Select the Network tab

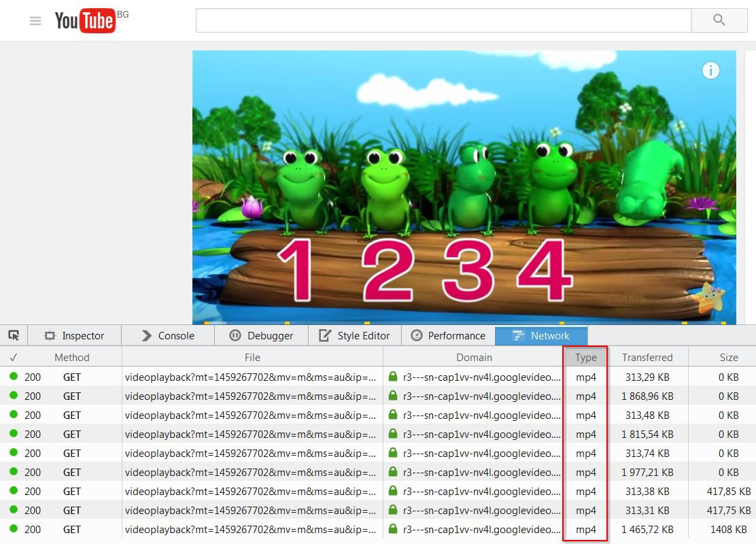[541, 335]
